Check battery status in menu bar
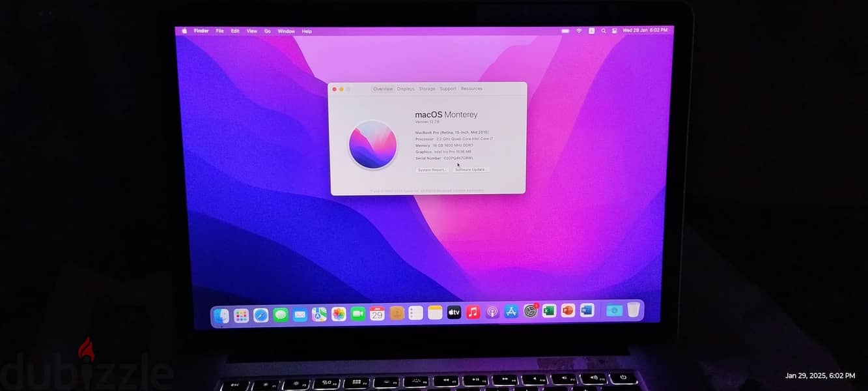The image size is (868, 391). tap(565, 31)
